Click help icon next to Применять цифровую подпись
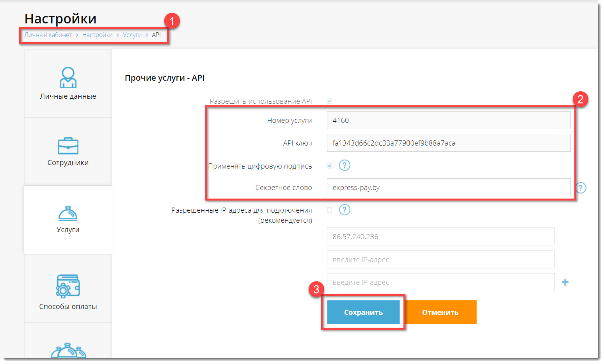The width and height of the screenshot is (604, 364). (345, 165)
